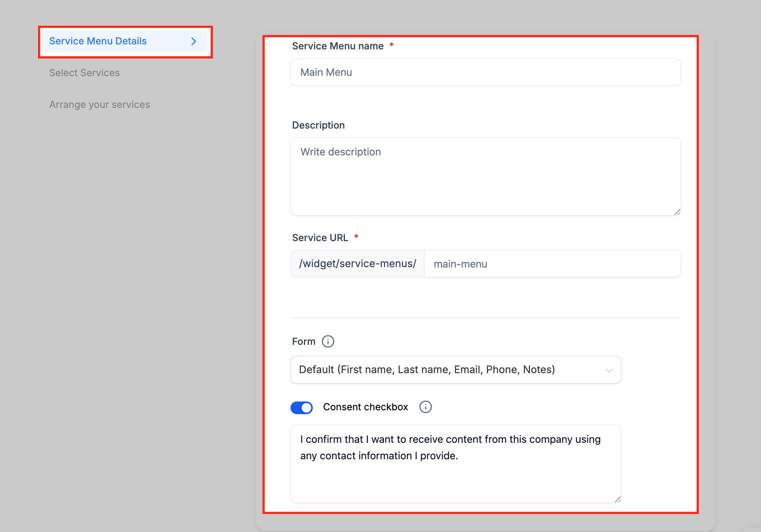The height and width of the screenshot is (532, 761).
Task: Click the info icon next to Form
Action: click(x=328, y=341)
